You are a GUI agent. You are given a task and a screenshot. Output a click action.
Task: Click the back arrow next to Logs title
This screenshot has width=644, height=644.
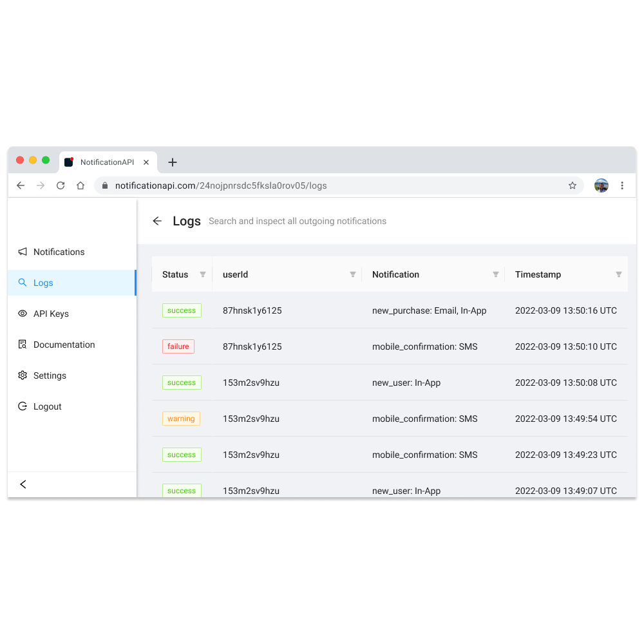[x=156, y=221]
